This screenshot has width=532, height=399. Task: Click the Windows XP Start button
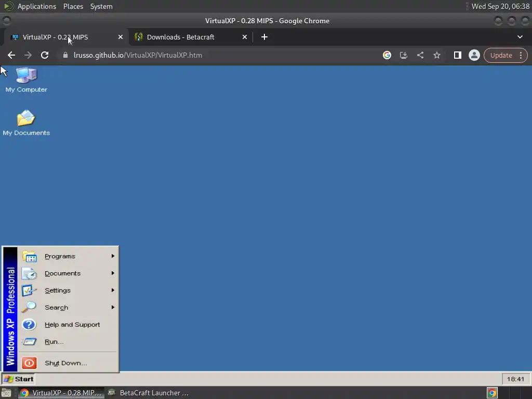coord(18,379)
